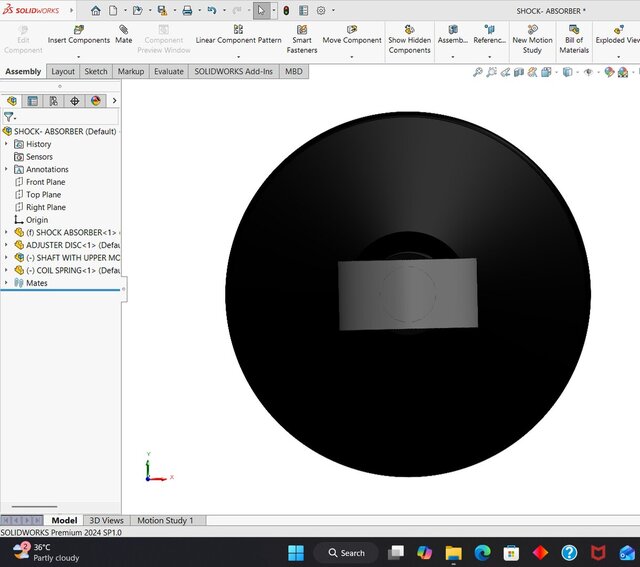This screenshot has width=640, height=567.
Task: Open SOLIDWORKS Add-Ins tab
Action: [x=233, y=71]
